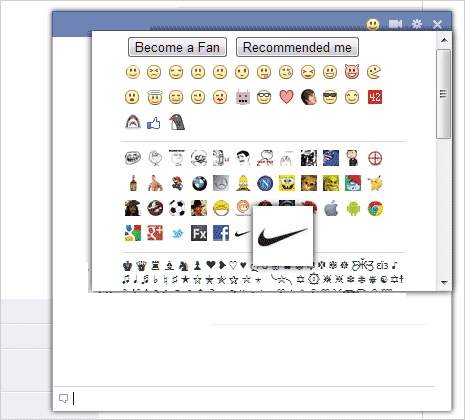Insert the soccer ball icon
The height and width of the screenshot is (420, 465).
click(177, 208)
